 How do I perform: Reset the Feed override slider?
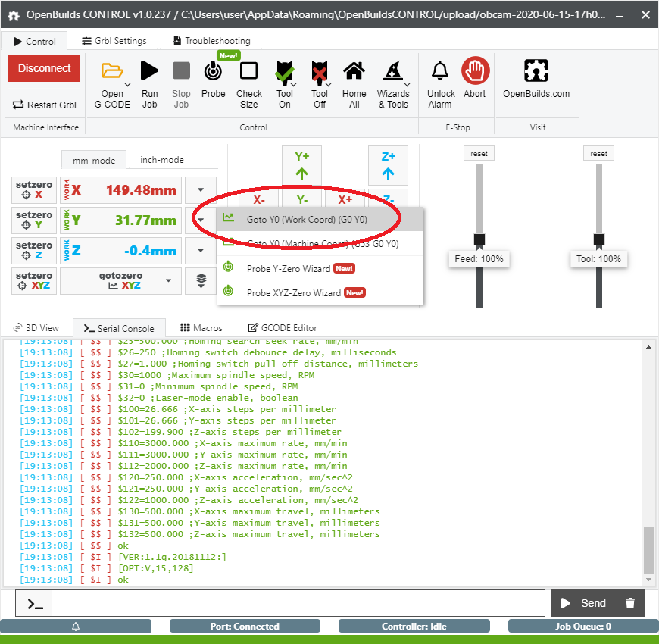coord(479,154)
